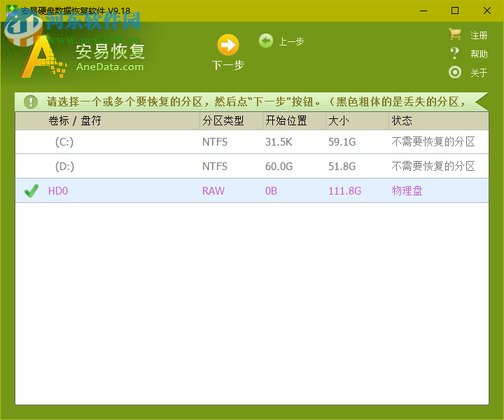Click the 物理盘 status cell

coord(407,191)
